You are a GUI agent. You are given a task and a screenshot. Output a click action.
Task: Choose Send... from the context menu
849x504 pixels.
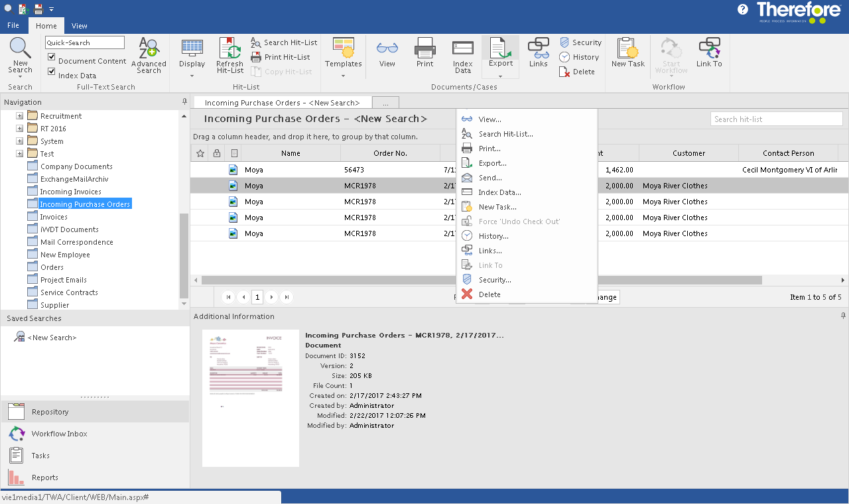[x=490, y=178]
